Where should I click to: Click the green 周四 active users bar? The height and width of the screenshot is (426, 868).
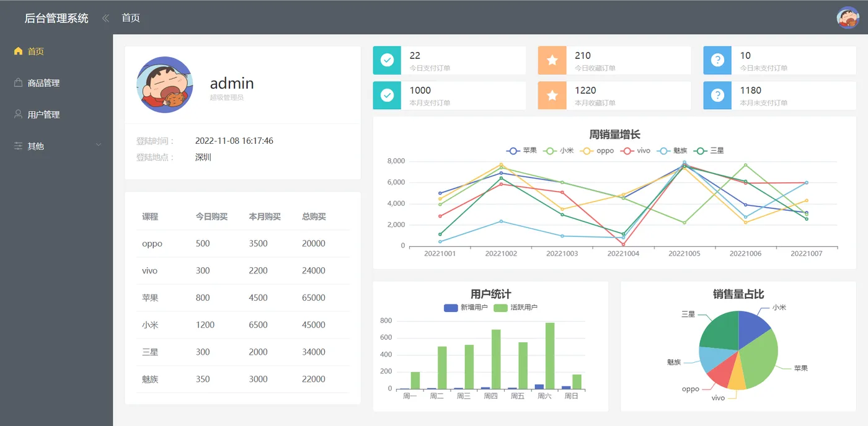pyautogui.click(x=496, y=360)
